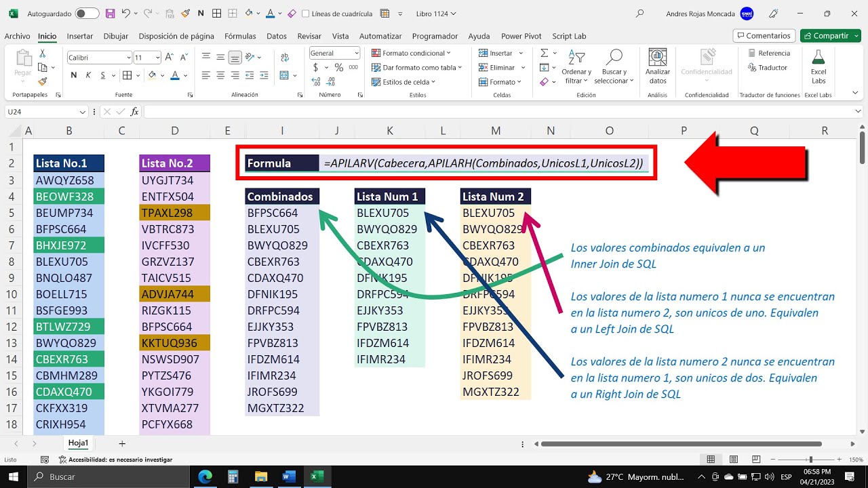Image resolution: width=868 pixels, height=488 pixels.
Task: Expand the Ordenar y filtrar menu
Action: 576,66
